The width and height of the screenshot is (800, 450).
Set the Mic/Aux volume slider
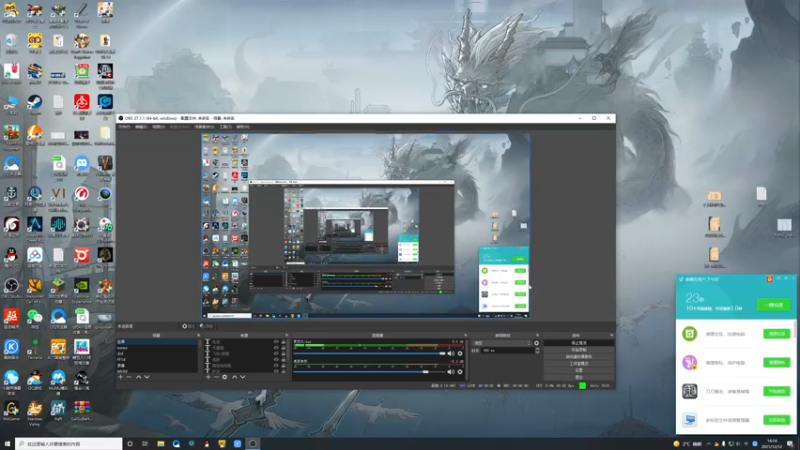coord(370,353)
